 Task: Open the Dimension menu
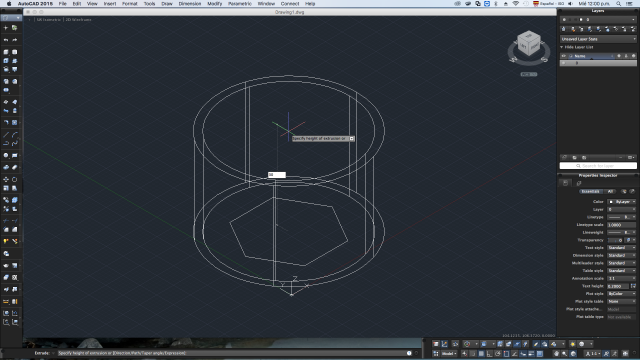[190, 4]
